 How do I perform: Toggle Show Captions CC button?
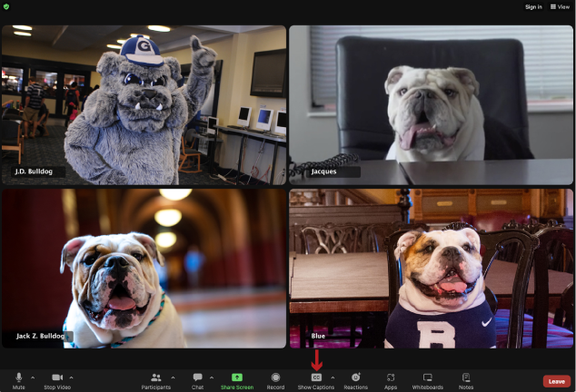(x=316, y=377)
